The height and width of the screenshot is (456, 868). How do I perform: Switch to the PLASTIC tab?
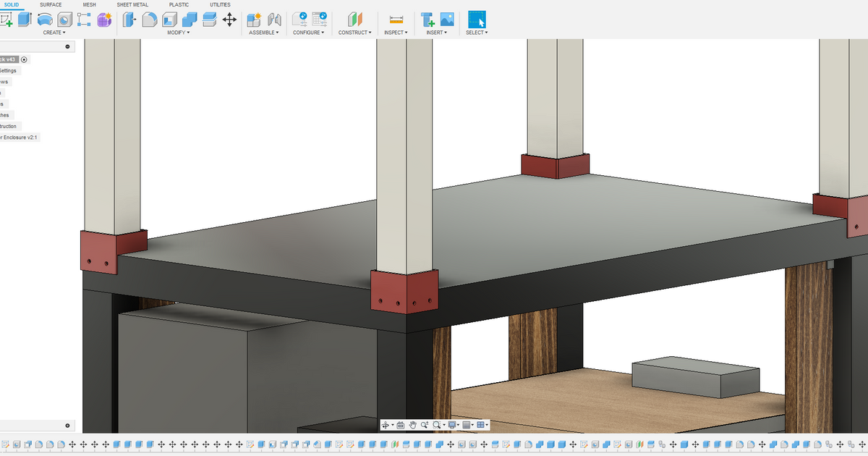tap(179, 4)
